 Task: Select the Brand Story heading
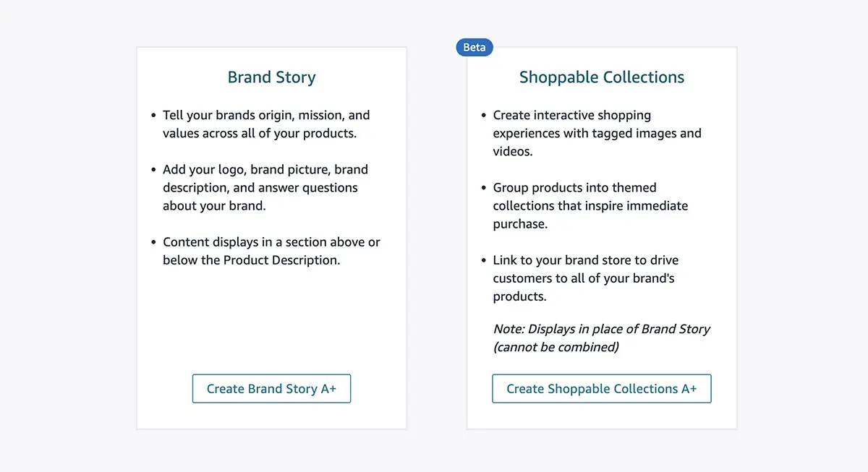click(271, 77)
